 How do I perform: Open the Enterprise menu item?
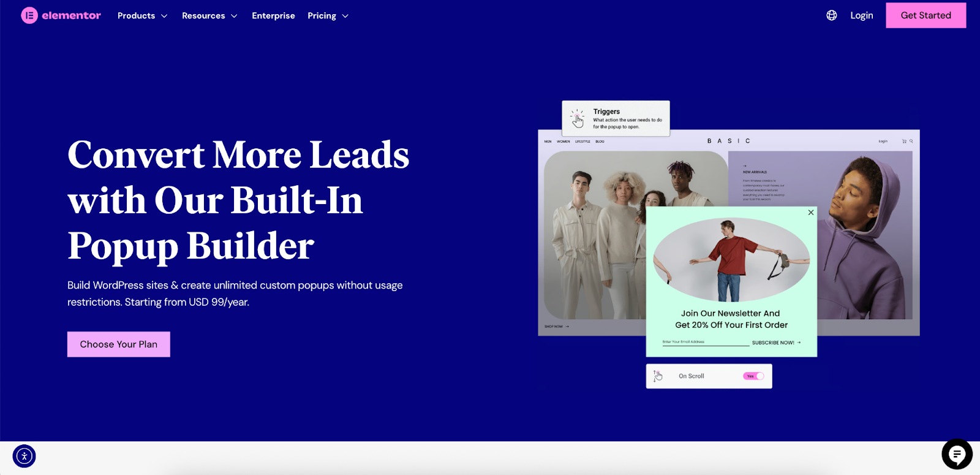pos(273,16)
